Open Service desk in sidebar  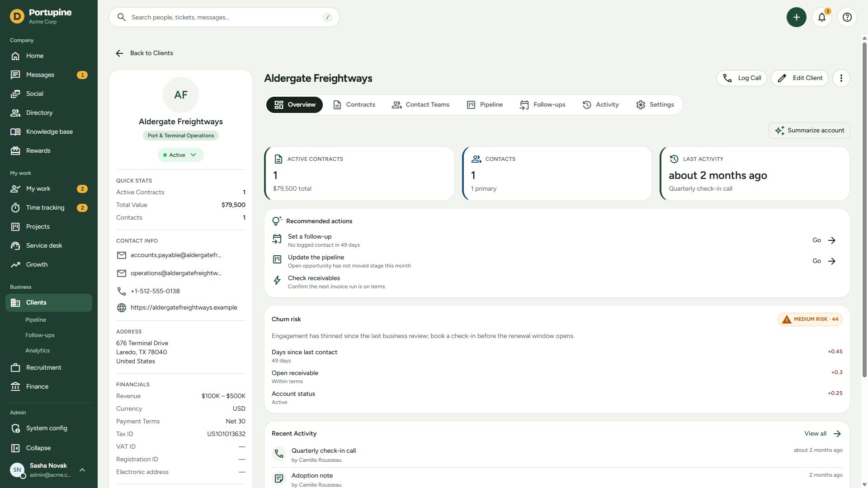point(49,246)
